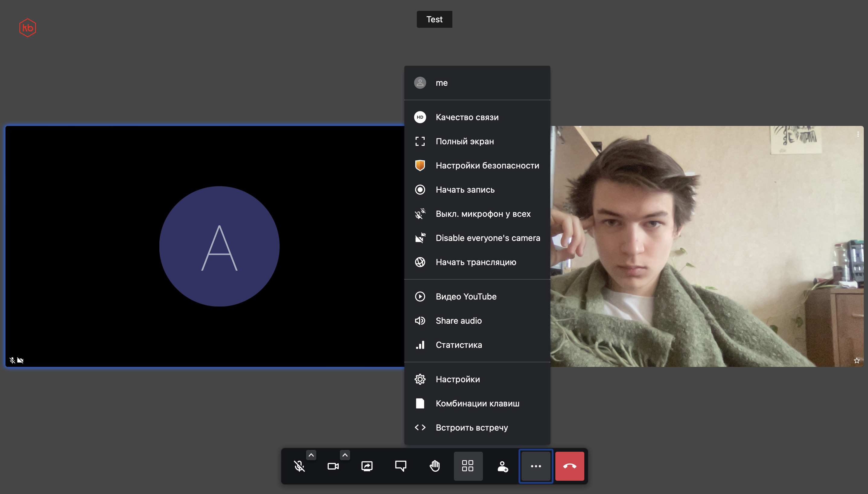Click Начать трансляцию
868x494 pixels.
tap(477, 262)
